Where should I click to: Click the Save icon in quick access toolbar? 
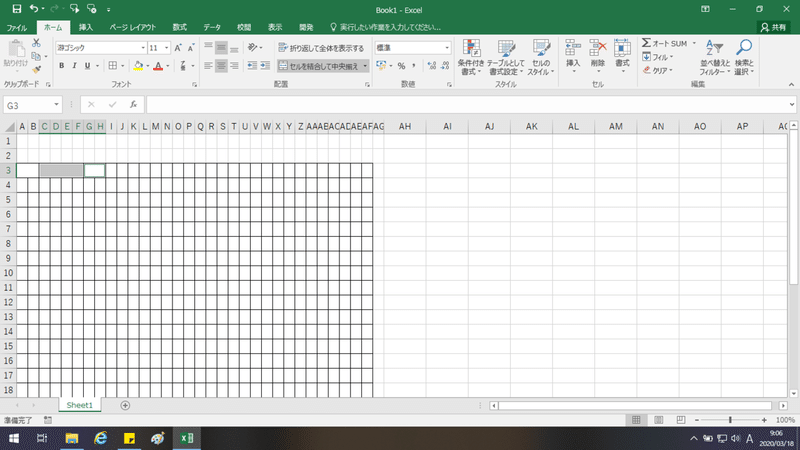click(x=17, y=9)
